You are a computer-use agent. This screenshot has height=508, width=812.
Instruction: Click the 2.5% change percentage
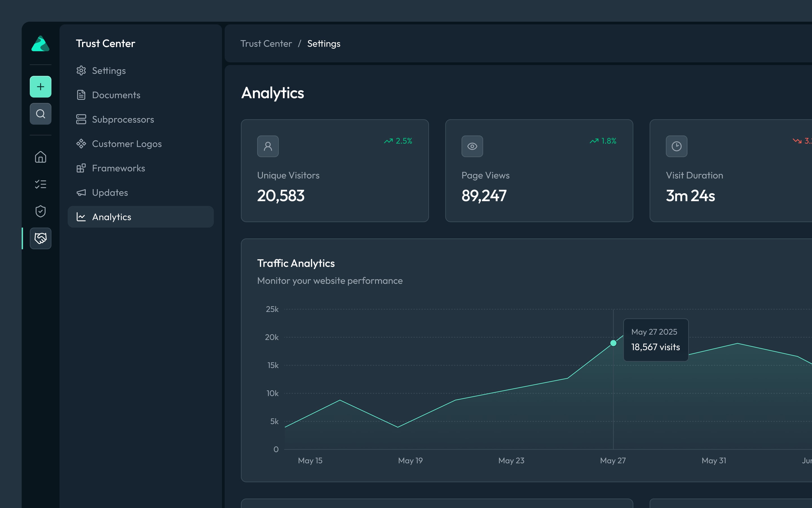point(404,141)
